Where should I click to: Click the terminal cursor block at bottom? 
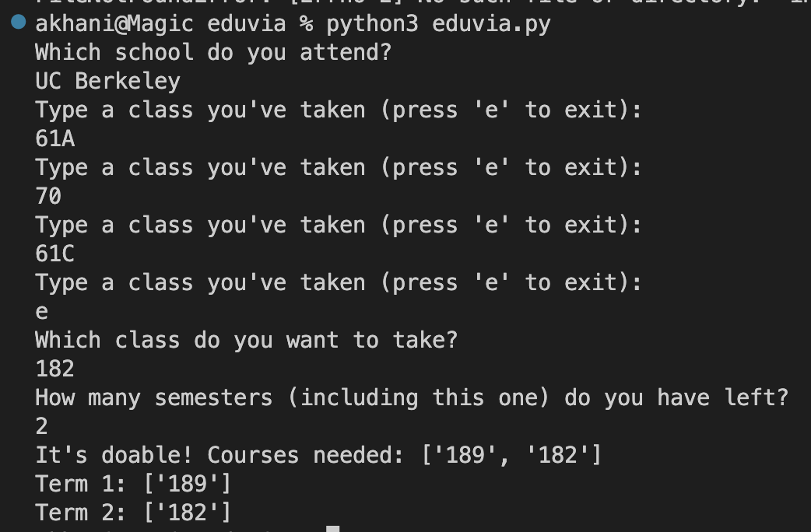(332, 529)
